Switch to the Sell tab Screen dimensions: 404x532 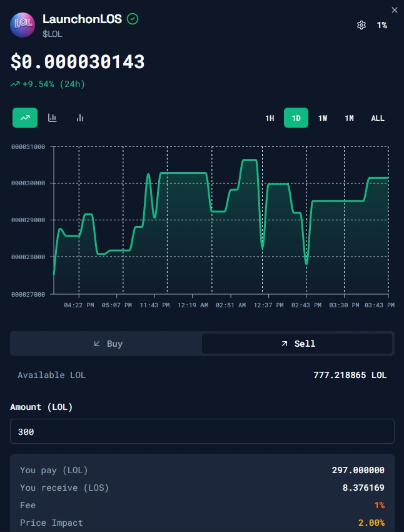coord(297,344)
